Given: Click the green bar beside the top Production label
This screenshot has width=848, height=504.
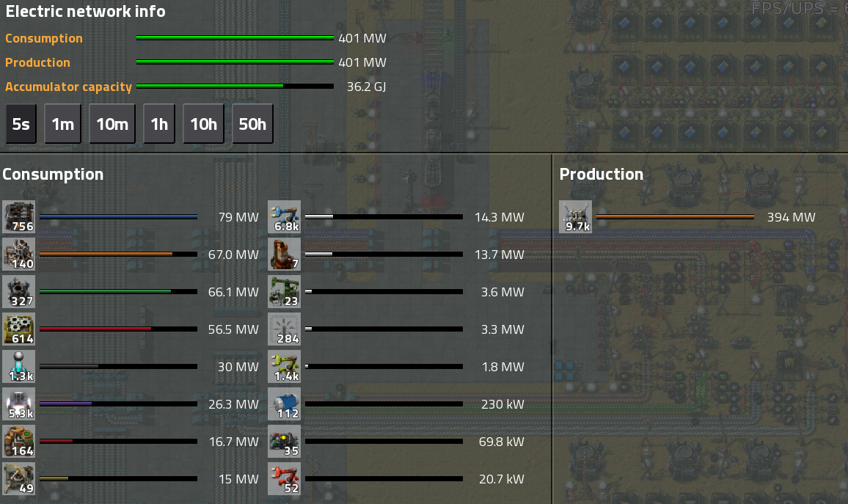Looking at the screenshot, I should click(235, 62).
